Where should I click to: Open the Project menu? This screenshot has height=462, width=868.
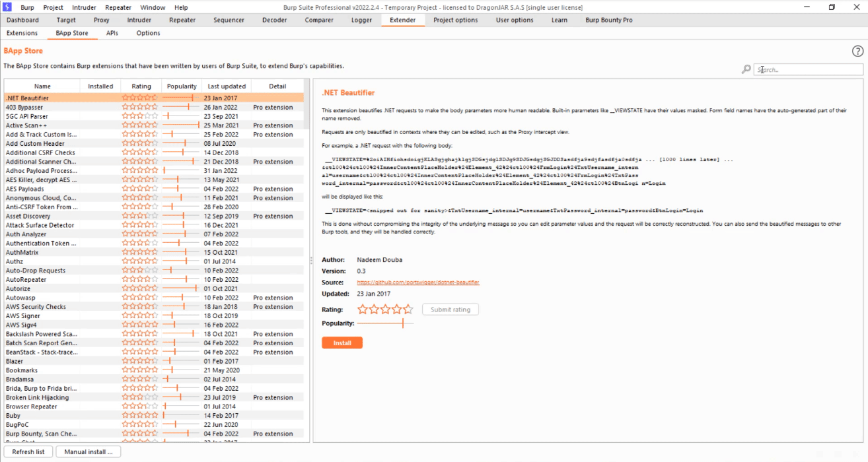click(54, 7)
